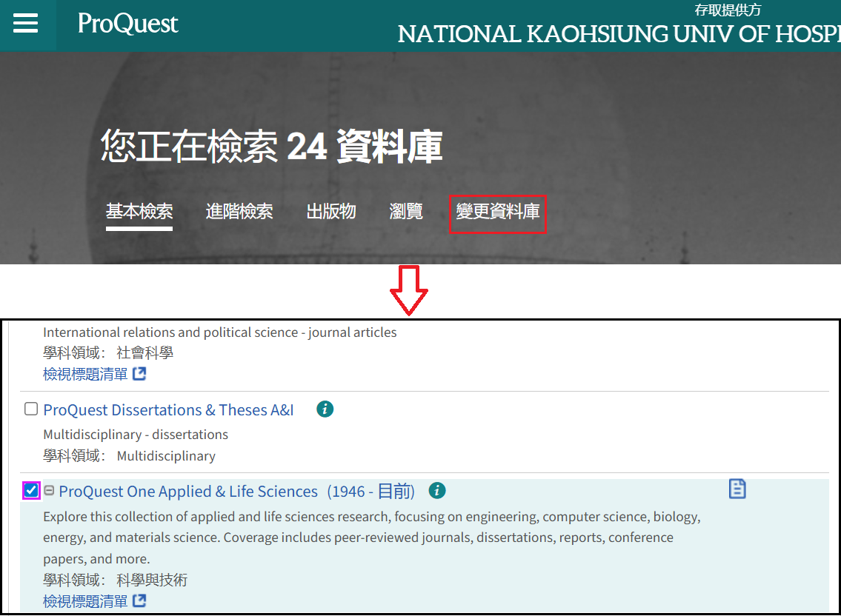
Task: Check the ProQuest Dissertations & Theses A&I checkbox
Action: click(31, 409)
